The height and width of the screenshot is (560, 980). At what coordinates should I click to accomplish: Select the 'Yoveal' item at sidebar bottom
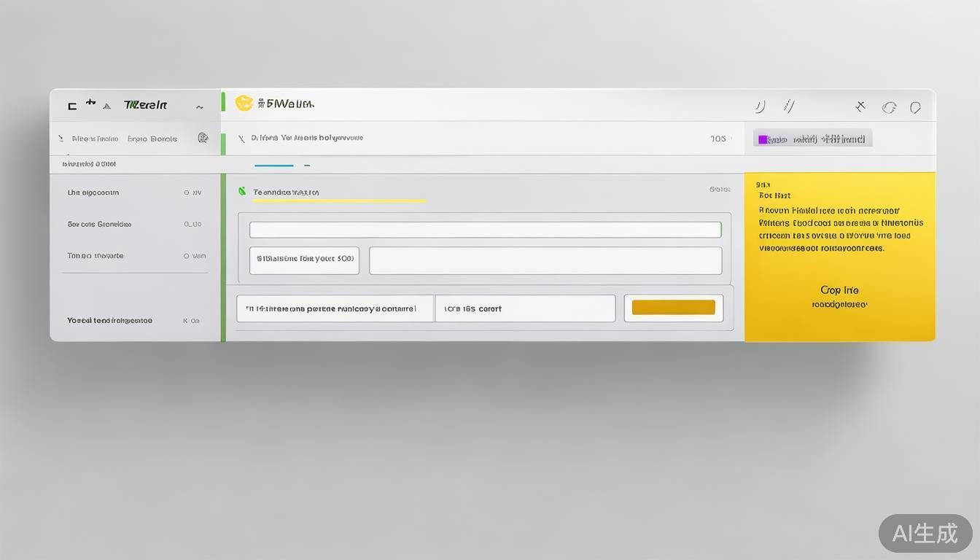pos(109,320)
